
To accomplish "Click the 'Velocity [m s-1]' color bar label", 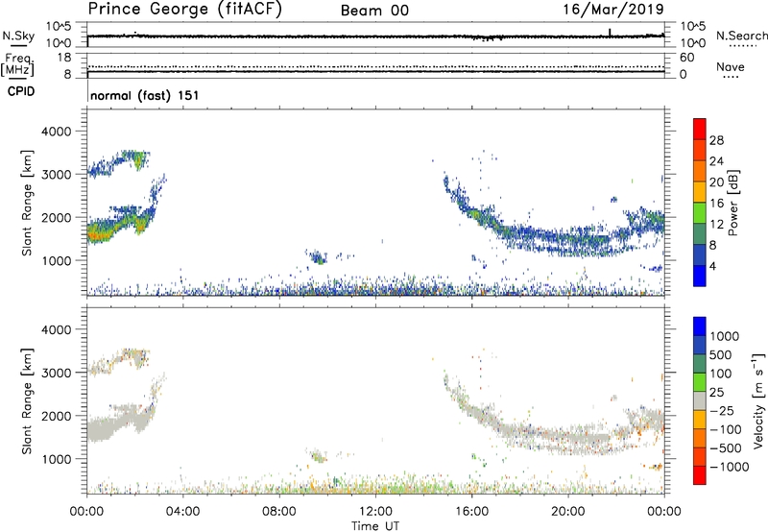I will 758,400.
